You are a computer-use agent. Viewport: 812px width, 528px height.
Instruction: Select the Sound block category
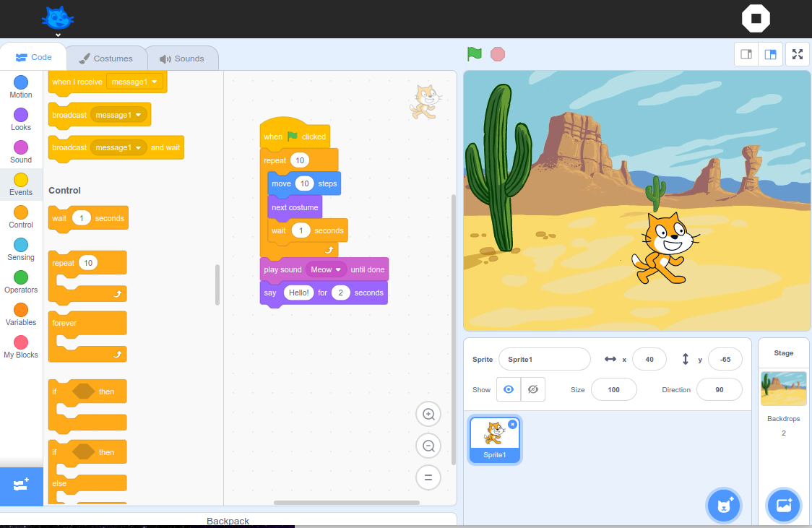[x=21, y=152]
